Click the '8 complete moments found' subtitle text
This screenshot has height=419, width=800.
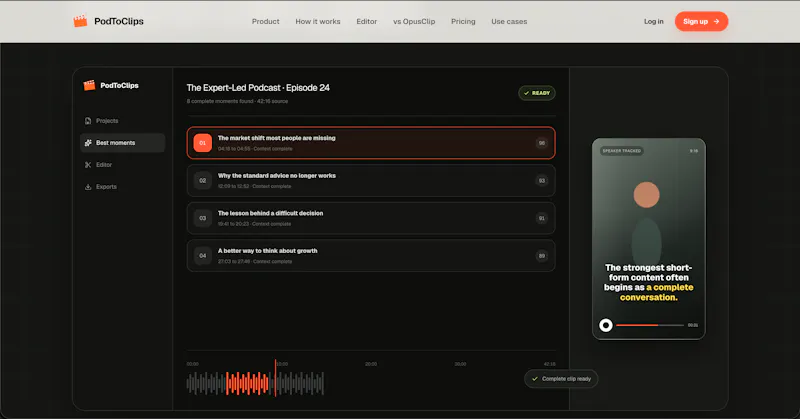tap(237, 101)
